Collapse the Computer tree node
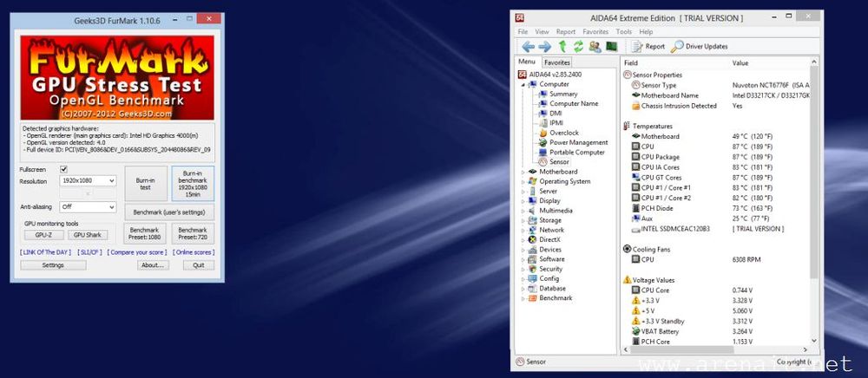 coord(523,85)
